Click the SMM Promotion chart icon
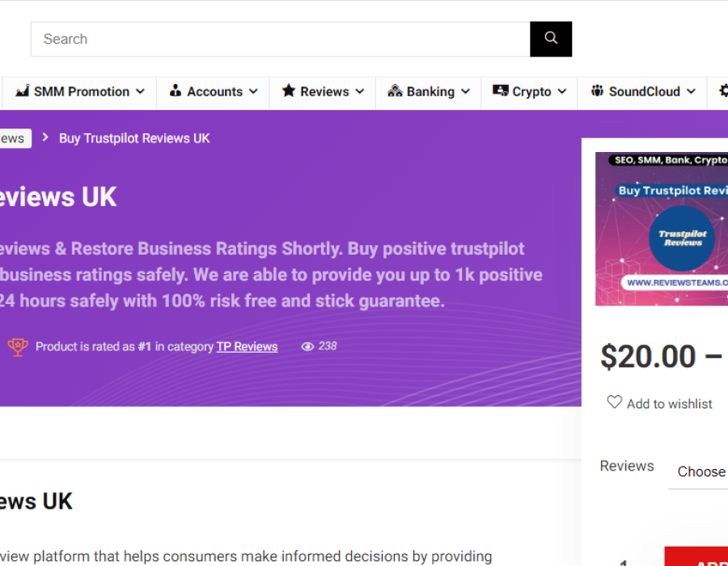 23,91
